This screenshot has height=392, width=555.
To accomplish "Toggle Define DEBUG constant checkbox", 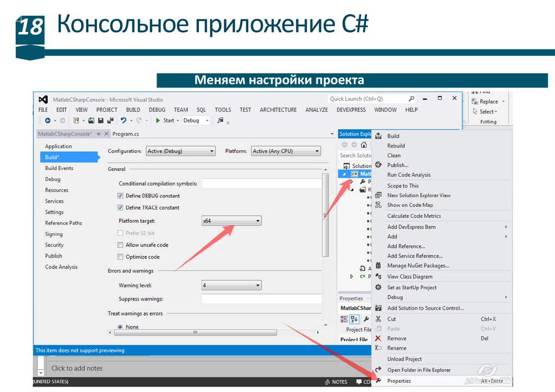I will coord(120,196).
